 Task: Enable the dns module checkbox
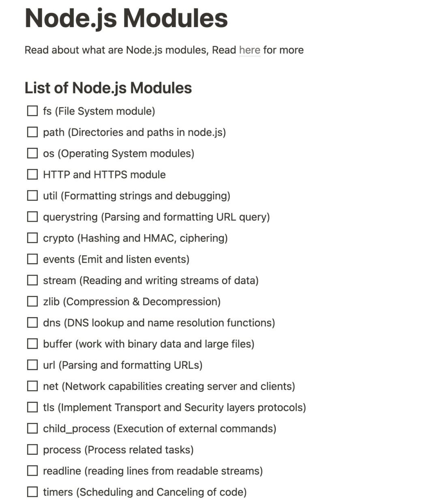(x=32, y=322)
